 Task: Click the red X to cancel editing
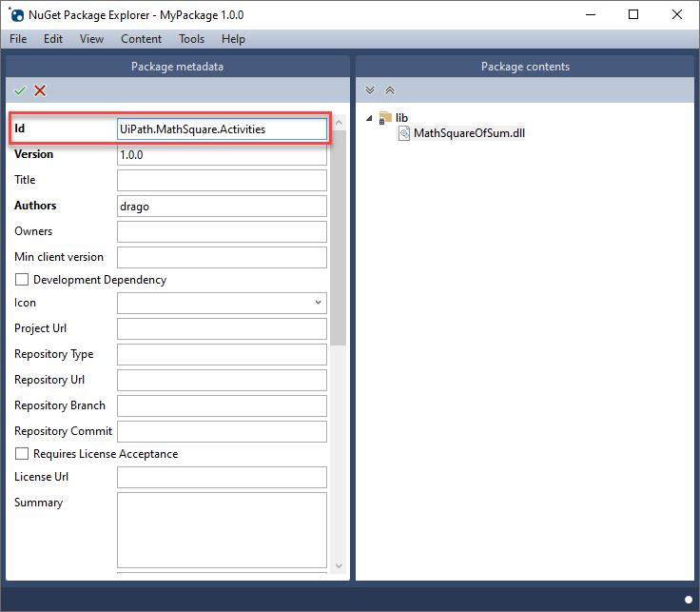point(40,90)
